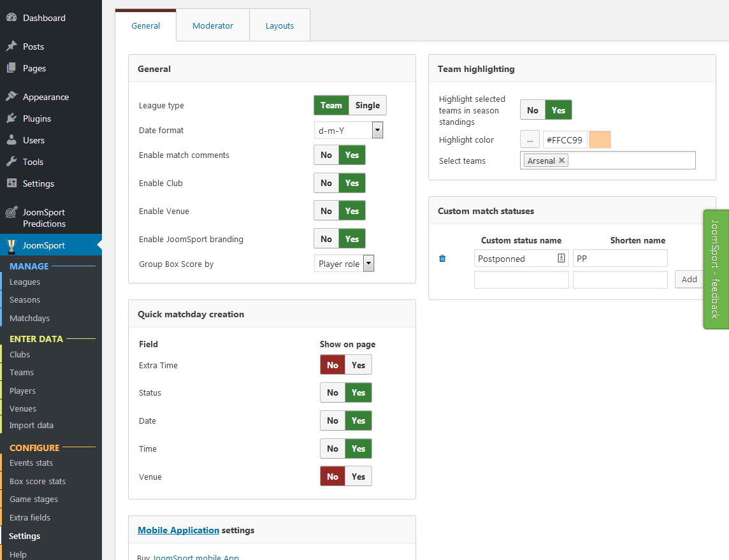
Task: Click the JoomSport Predictions target icon
Action: (x=11, y=212)
